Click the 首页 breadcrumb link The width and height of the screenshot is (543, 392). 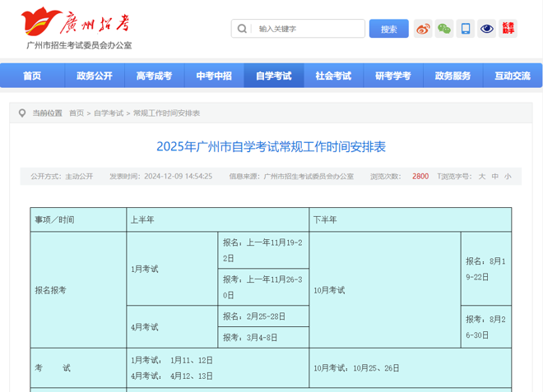(77, 113)
